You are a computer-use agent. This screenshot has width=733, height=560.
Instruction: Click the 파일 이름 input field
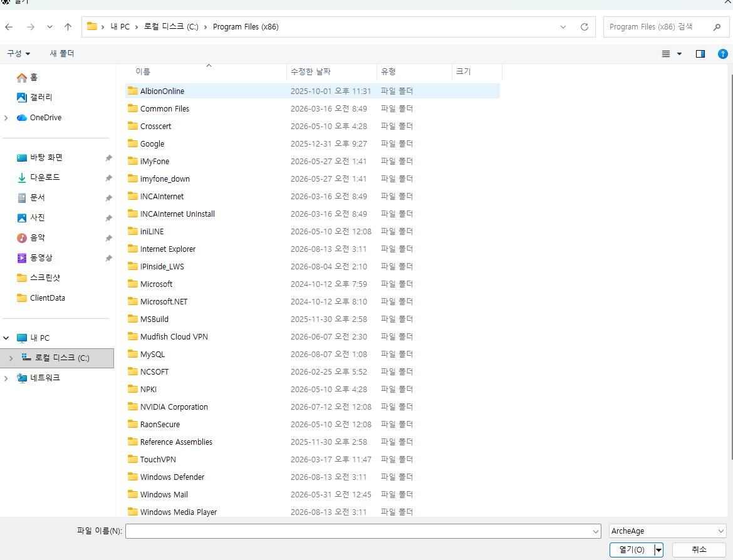pyautogui.click(x=358, y=531)
